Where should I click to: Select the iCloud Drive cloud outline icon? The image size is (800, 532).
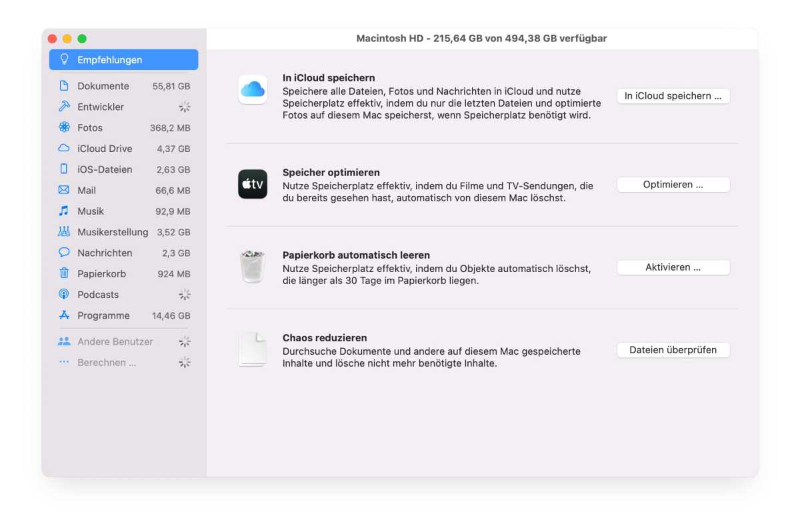point(64,148)
